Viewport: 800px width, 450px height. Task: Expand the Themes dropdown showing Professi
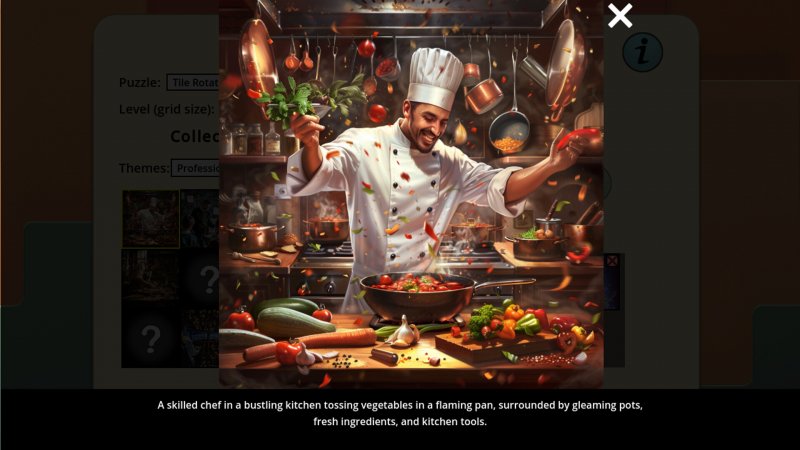click(x=195, y=168)
